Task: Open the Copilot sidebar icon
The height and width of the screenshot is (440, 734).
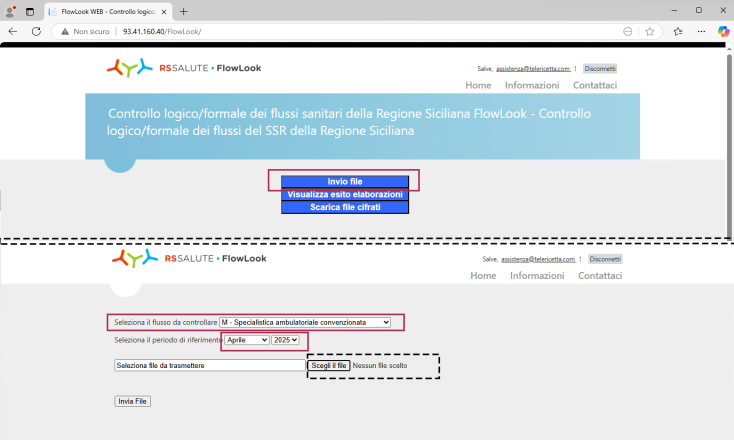Action: click(723, 31)
